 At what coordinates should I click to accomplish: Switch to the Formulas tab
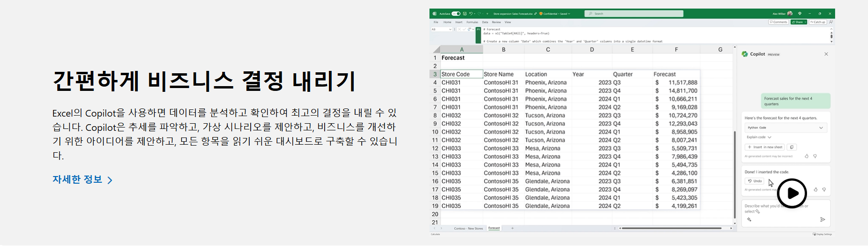click(x=472, y=22)
